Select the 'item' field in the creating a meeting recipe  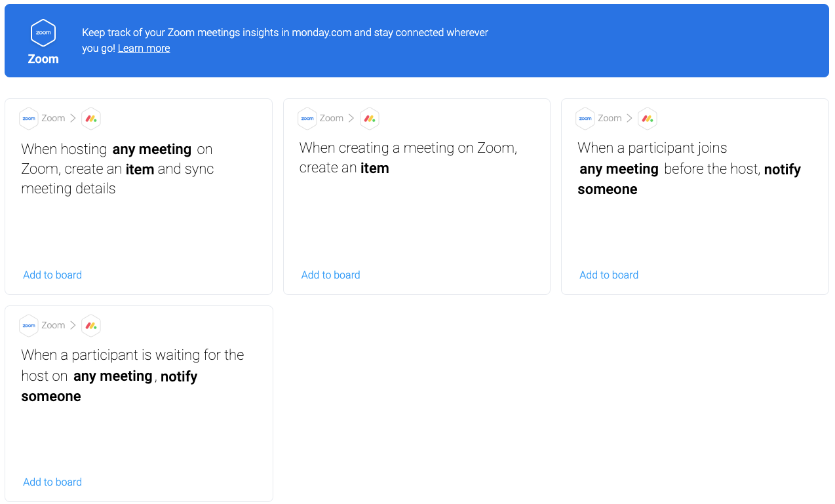375,168
